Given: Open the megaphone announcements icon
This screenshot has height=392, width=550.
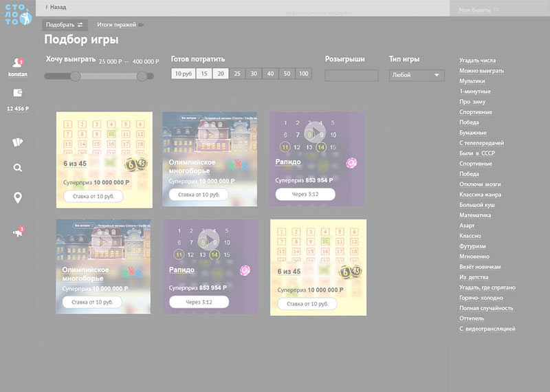Looking at the screenshot, I should tap(18, 232).
